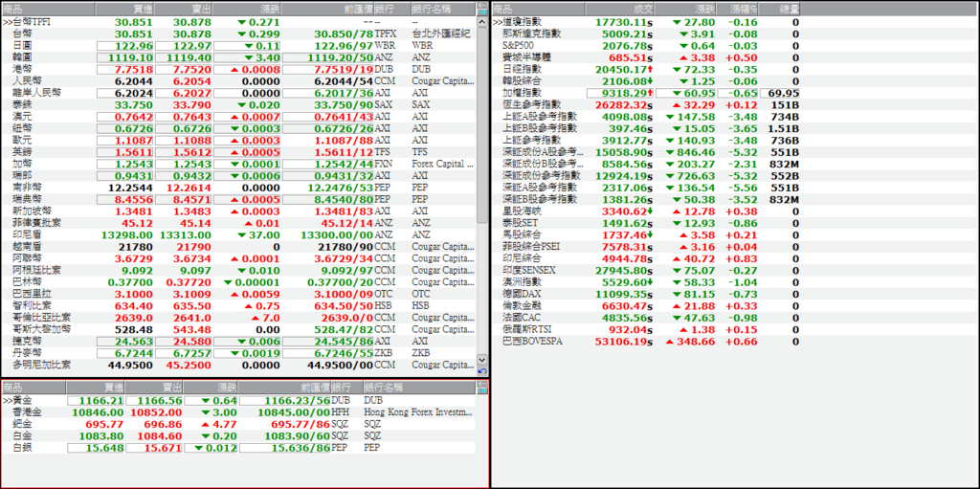Select the 那斯達克指數 index row
The width and height of the screenshot is (980, 489).
point(646,33)
